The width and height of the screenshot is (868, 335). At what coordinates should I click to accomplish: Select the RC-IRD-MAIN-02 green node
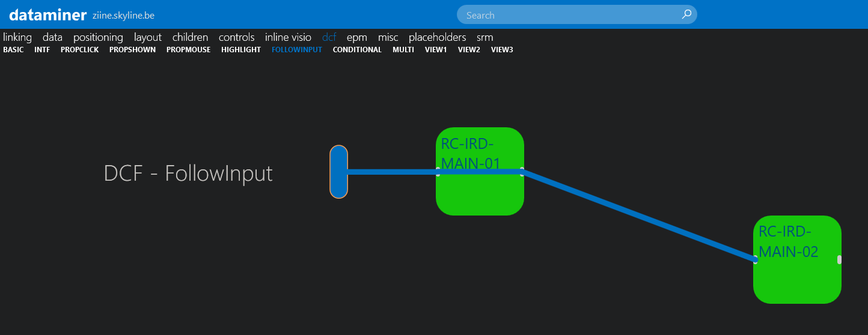796,279
